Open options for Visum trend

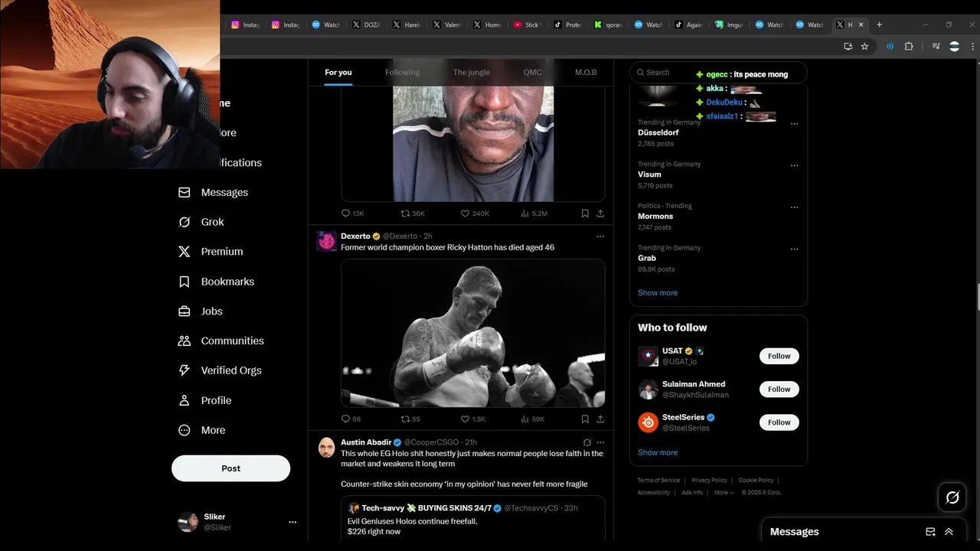794,165
